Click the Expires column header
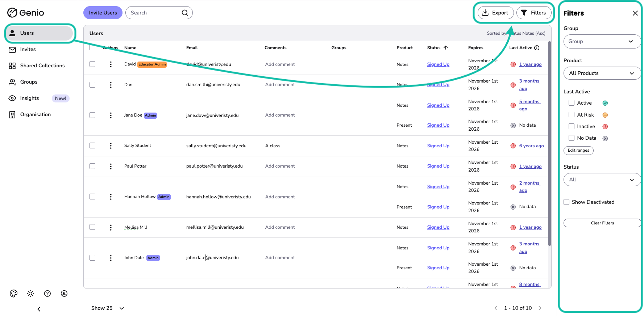Viewport: 644px width, 316px height. click(x=476, y=48)
